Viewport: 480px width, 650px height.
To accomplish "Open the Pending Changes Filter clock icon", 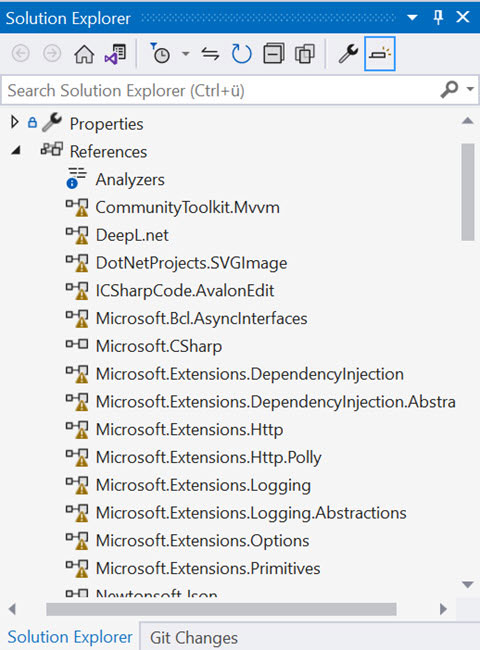I will tap(160, 53).
